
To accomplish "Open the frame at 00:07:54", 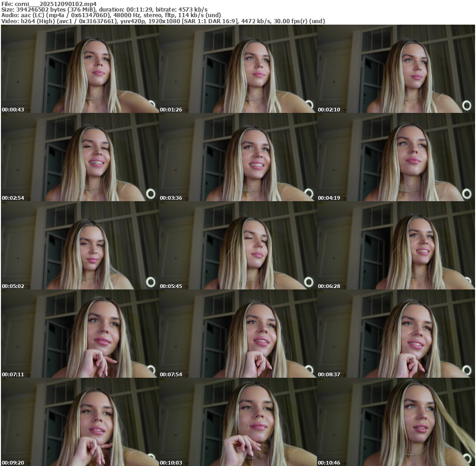I will [x=238, y=334].
